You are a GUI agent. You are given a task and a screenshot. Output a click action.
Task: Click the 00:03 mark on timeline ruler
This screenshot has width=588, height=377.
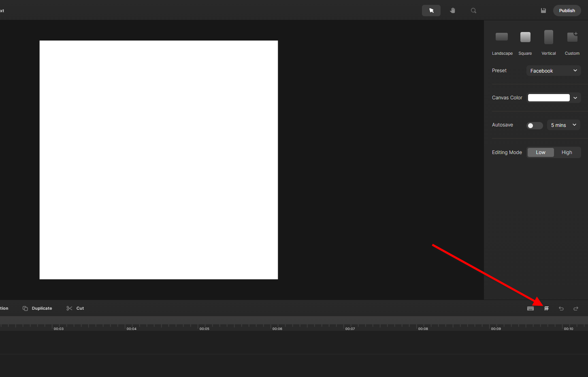[x=59, y=329]
